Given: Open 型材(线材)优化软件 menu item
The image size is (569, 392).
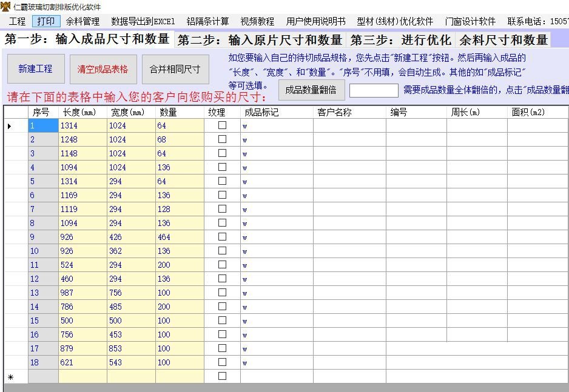Looking at the screenshot, I should coord(395,21).
